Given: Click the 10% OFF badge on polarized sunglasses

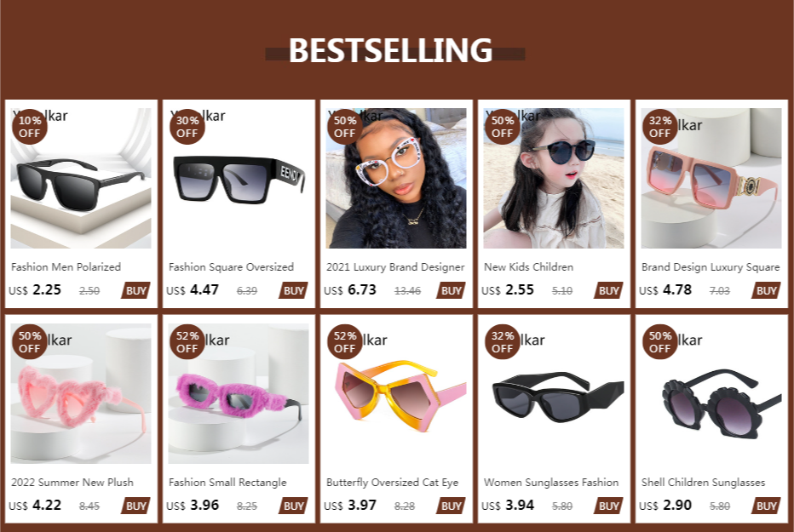Looking at the screenshot, I should pos(29,127).
